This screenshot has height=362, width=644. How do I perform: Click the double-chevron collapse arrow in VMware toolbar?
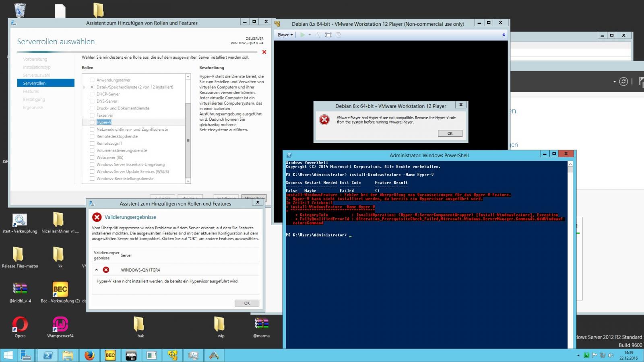[x=504, y=35]
